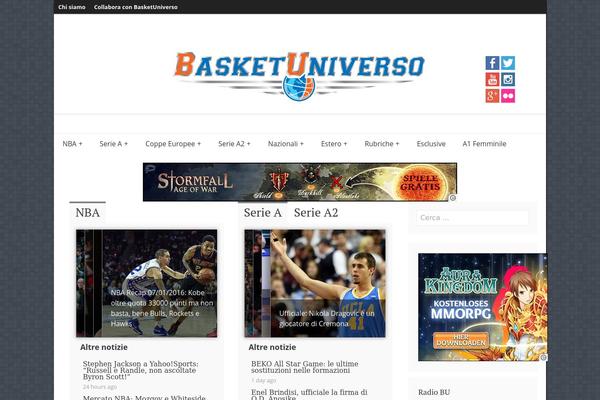Click the '24 hours ago' timestamp
Viewport: 600px width, 400px height.
click(x=99, y=387)
